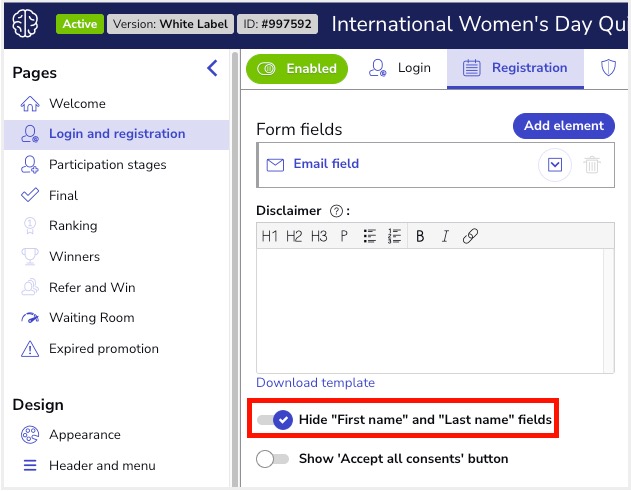Insert numbered list in Disclaimer editor

[x=394, y=236]
